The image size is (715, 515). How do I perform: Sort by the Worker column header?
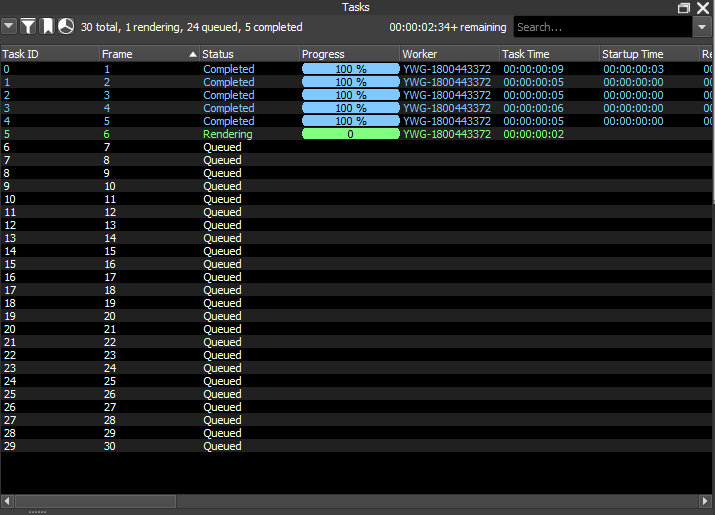click(448, 54)
